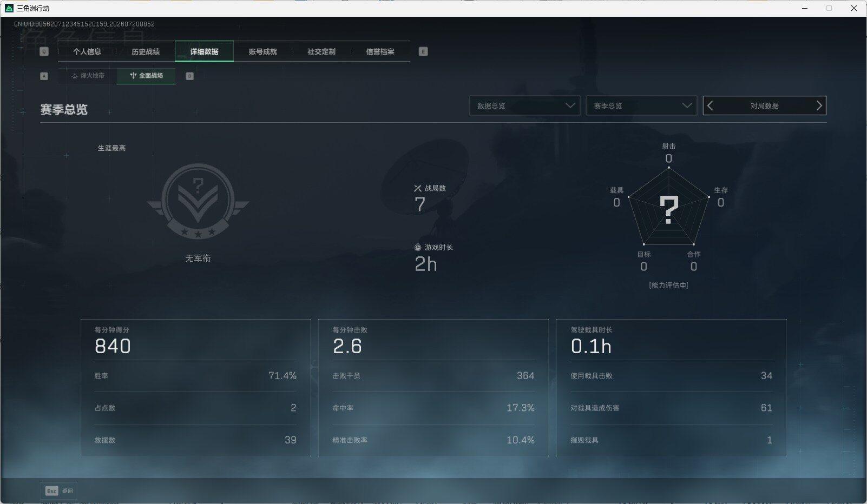The width and height of the screenshot is (867, 504).
Task: Open the 个人信息 tab
Action: click(x=87, y=52)
